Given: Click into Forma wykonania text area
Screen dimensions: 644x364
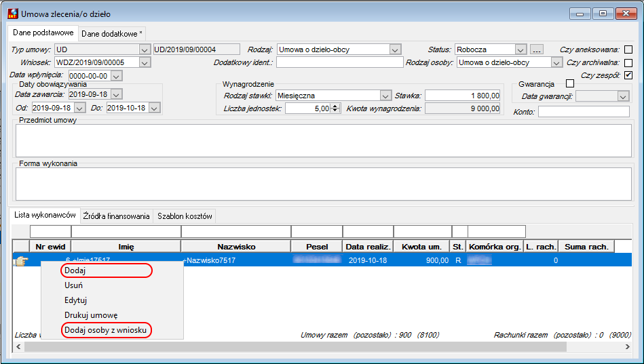Looking at the screenshot, I should tap(323, 184).
